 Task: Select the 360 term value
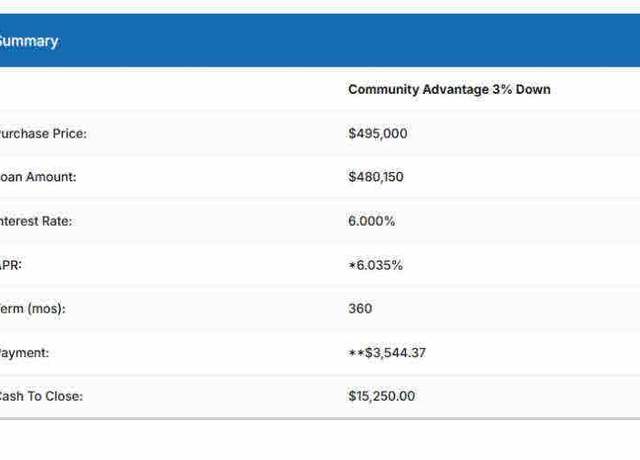click(x=360, y=309)
